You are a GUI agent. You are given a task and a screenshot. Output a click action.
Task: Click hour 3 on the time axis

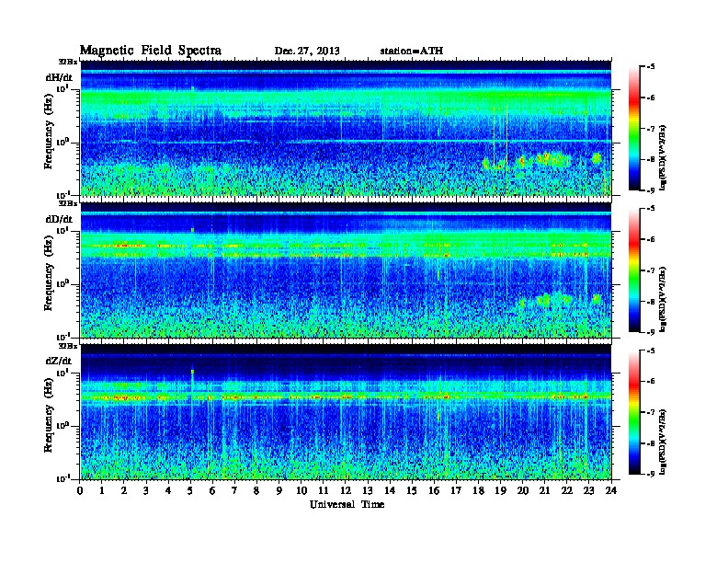146,490
